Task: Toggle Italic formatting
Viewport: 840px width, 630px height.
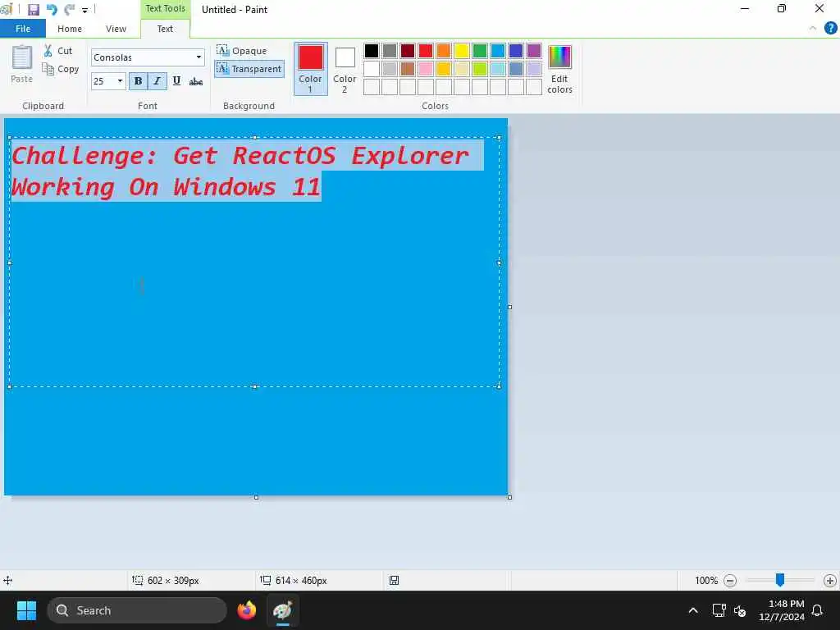Action: pos(157,81)
